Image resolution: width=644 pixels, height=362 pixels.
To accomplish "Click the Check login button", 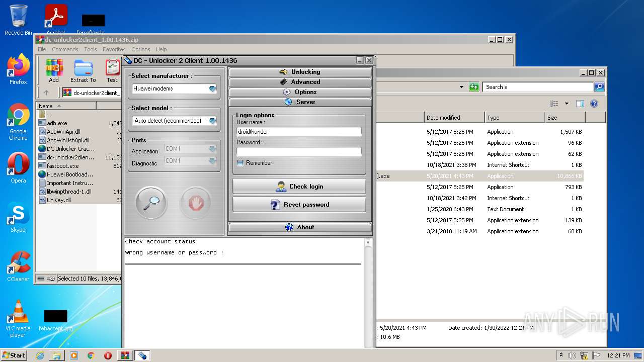I will (299, 187).
